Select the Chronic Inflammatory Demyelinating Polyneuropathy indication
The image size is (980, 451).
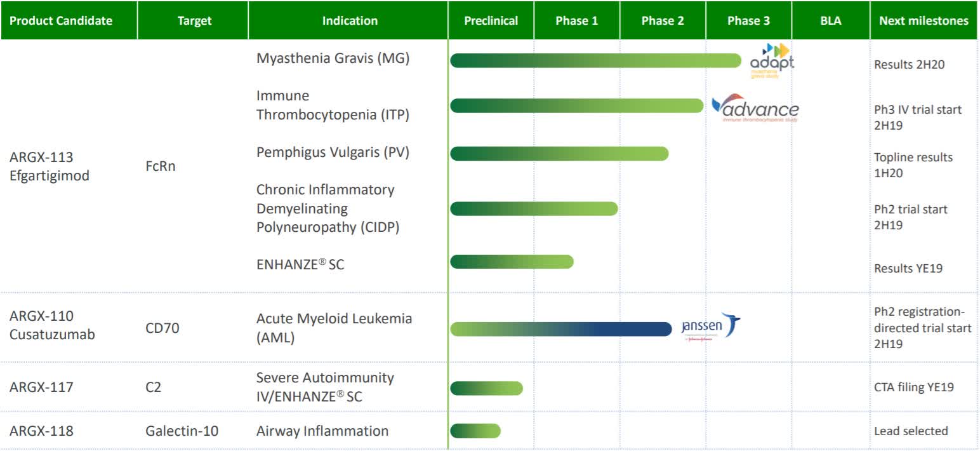328,208
